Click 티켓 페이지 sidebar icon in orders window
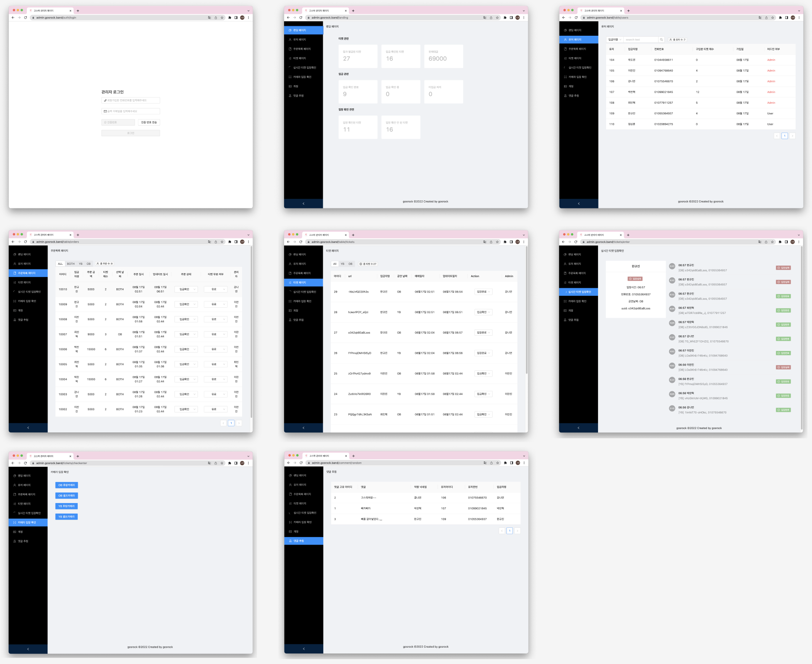Screen dimensions: 812x664 click(x=15, y=282)
